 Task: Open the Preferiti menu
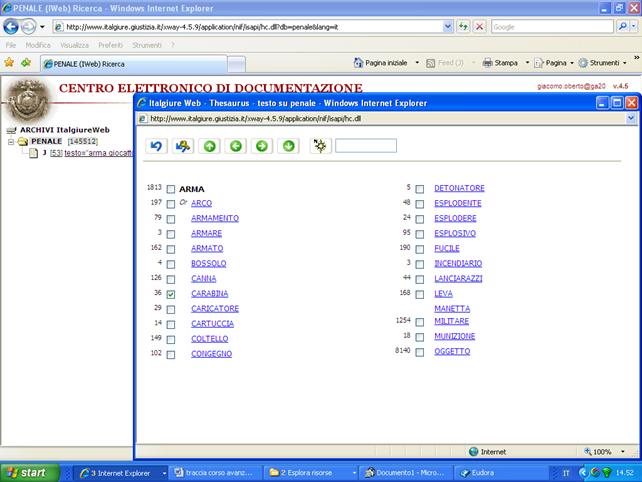point(110,45)
